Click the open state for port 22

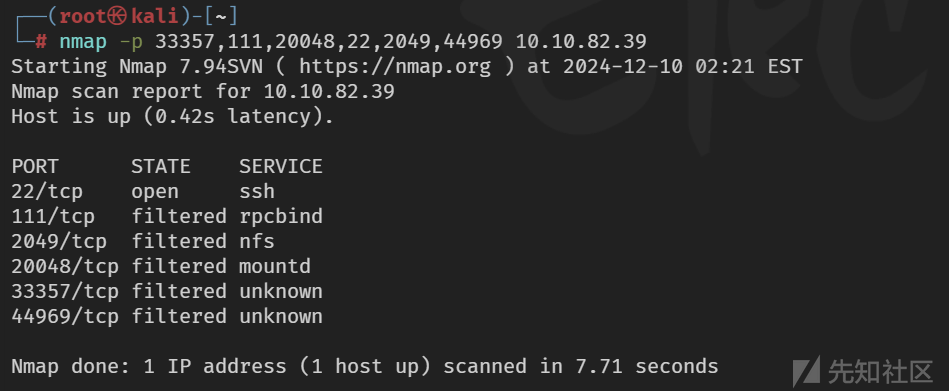[x=155, y=192]
